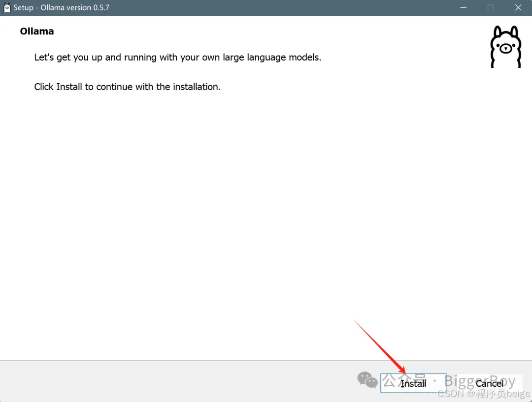Image resolution: width=532 pixels, height=402 pixels.
Task: Click the Install button
Action: [x=413, y=383]
